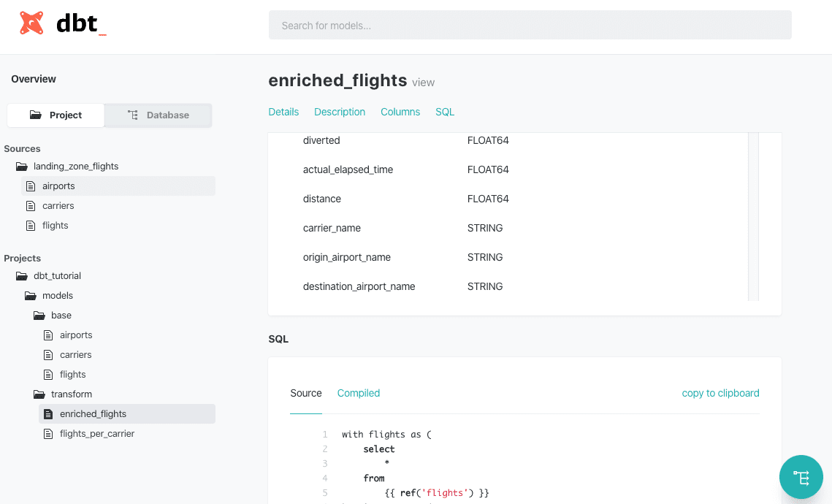Image resolution: width=832 pixels, height=504 pixels.
Task: Click the base airports model file icon
Action: (x=48, y=335)
